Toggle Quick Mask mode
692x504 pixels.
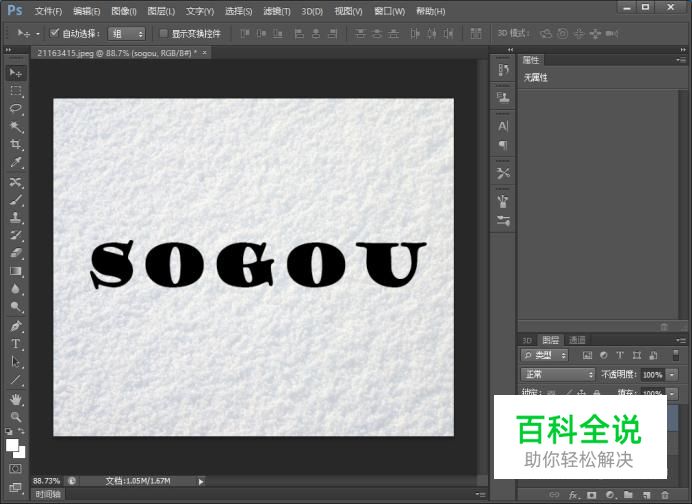pyautogui.click(x=16, y=469)
